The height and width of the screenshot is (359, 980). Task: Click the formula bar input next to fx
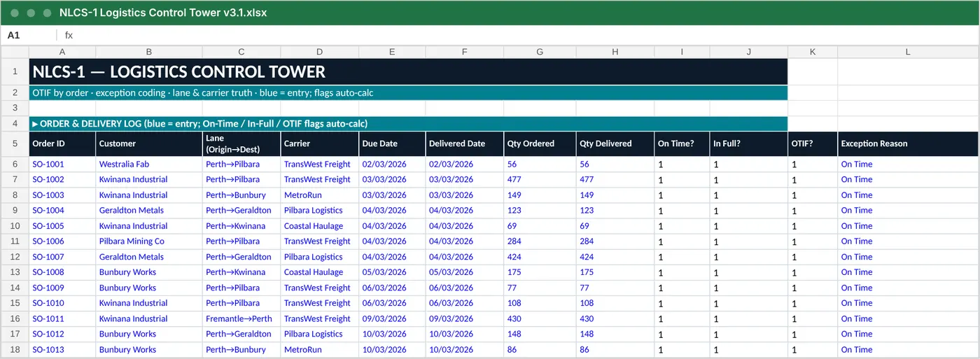pyautogui.click(x=525, y=35)
